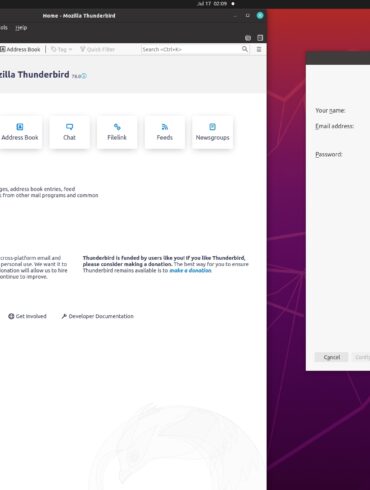The image size is (370, 490).
Task: Click the Address Book card
Action: click(x=20, y=132)
